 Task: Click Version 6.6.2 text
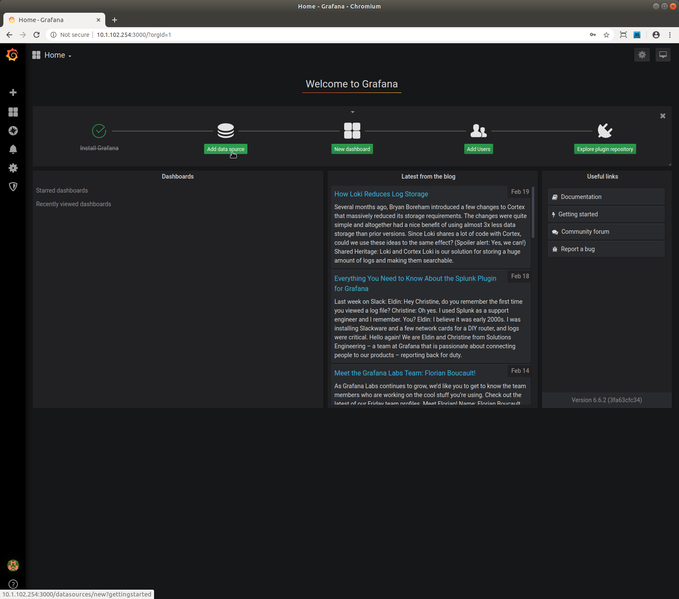[607, 400]
